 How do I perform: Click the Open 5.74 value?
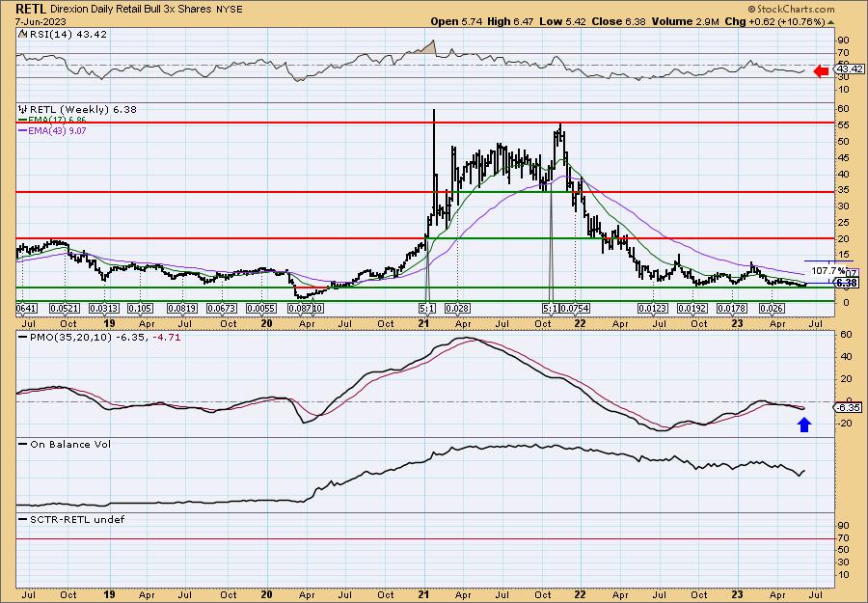pyautogui.click(x=457, y=21)
